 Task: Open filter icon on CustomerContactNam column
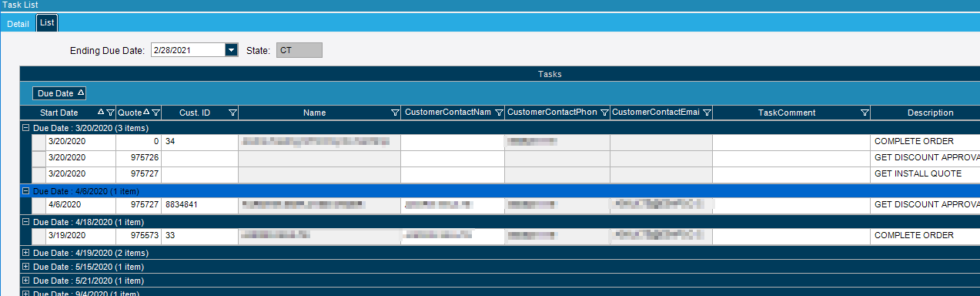[499, 113]
